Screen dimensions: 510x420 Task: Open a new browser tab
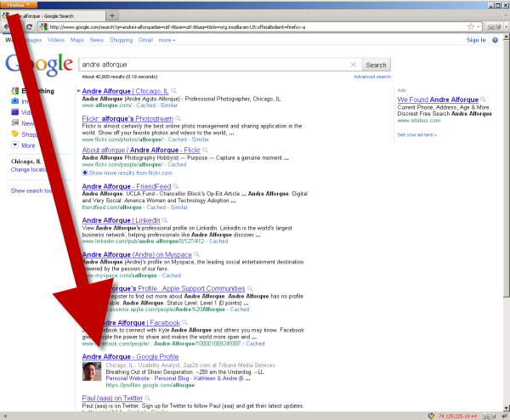coord(112,15)
